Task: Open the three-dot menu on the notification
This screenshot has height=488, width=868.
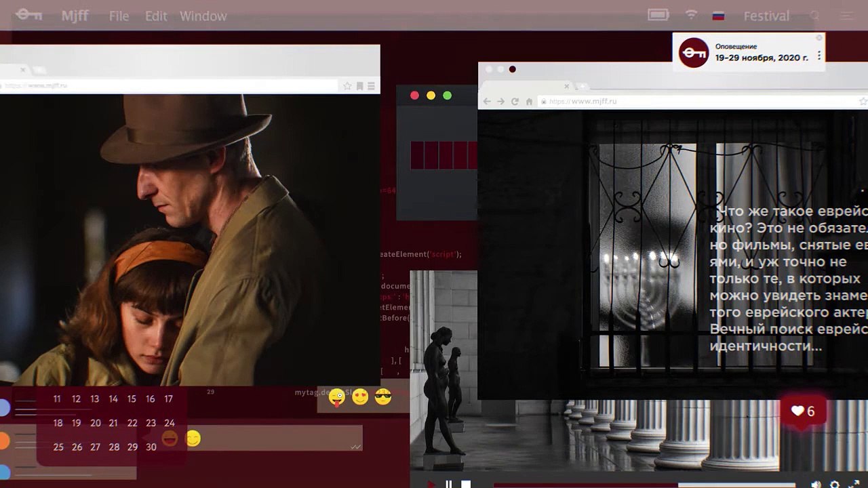Action: (x=819, y=56)
